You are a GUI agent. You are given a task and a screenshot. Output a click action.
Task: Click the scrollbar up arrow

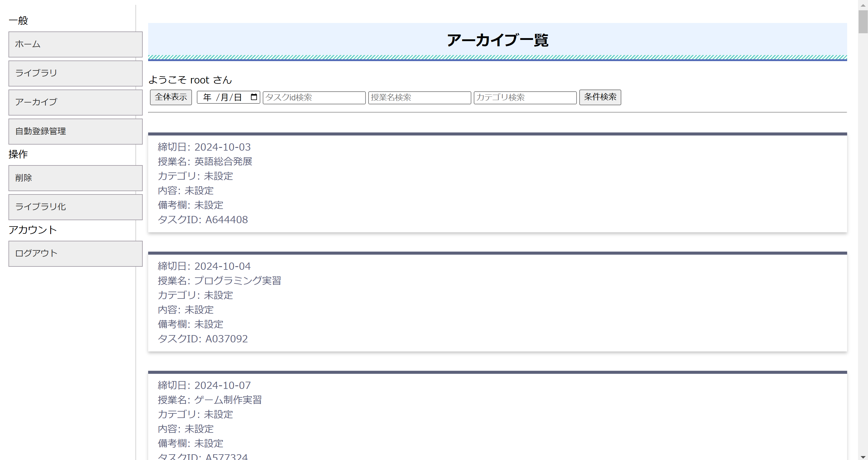[x=863, y=5]
